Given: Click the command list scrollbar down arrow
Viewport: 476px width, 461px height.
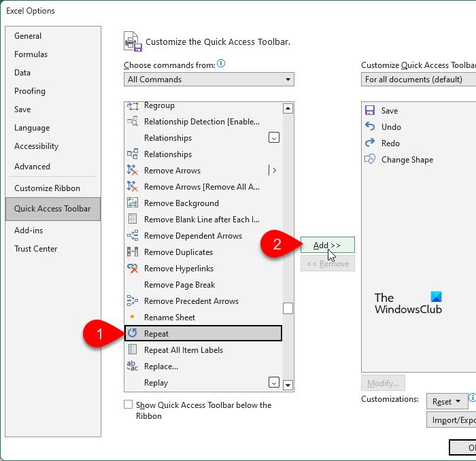Looking at the screenshot, I should tap(288, 385).
